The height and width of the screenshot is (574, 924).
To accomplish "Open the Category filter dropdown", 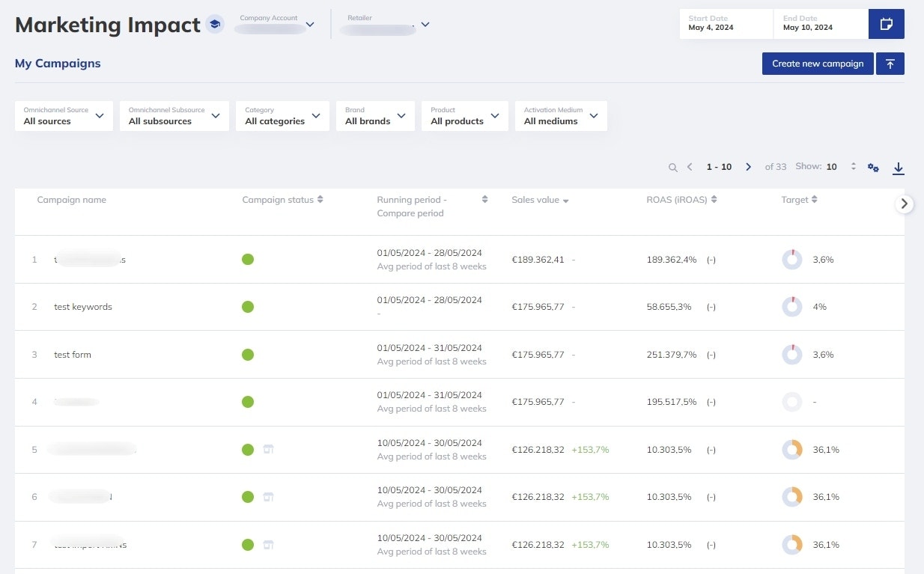I will pos(282,116).
